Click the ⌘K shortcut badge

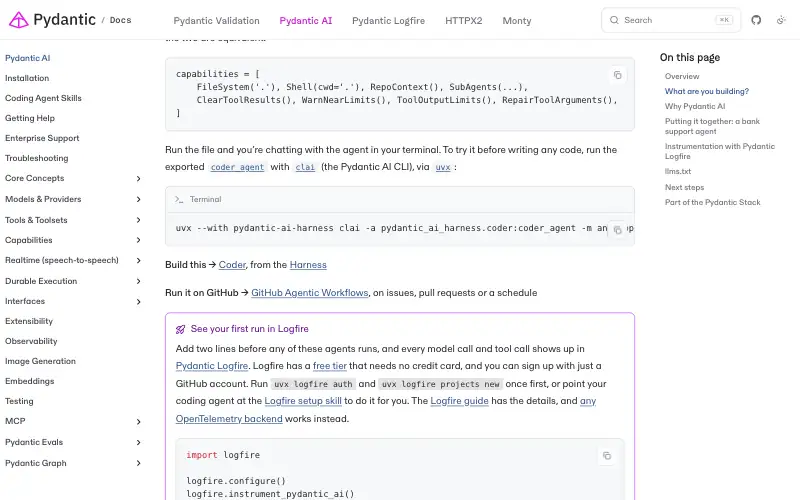click(x=724, y=20)
